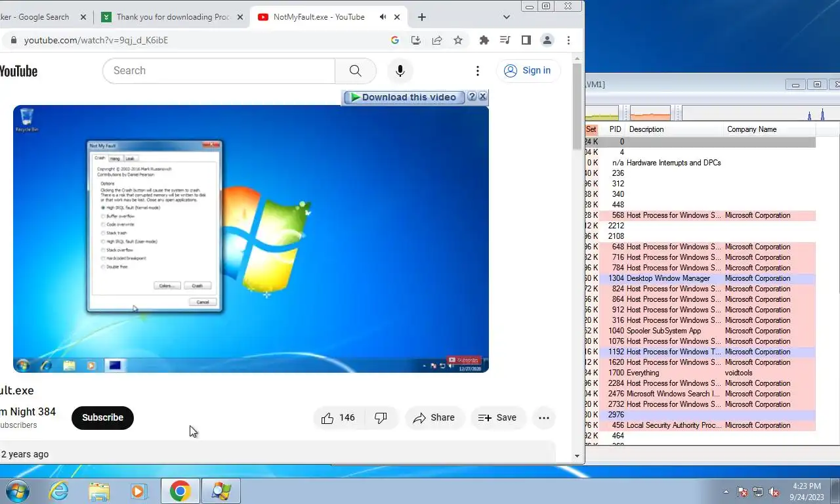Click the YouTube logo
The width and height of the screenshot is (840, 504).
click(x=18, y=71)
